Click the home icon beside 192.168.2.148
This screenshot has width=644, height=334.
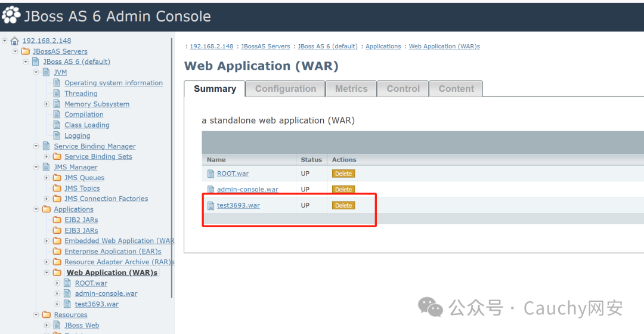(x=15, y=41)
